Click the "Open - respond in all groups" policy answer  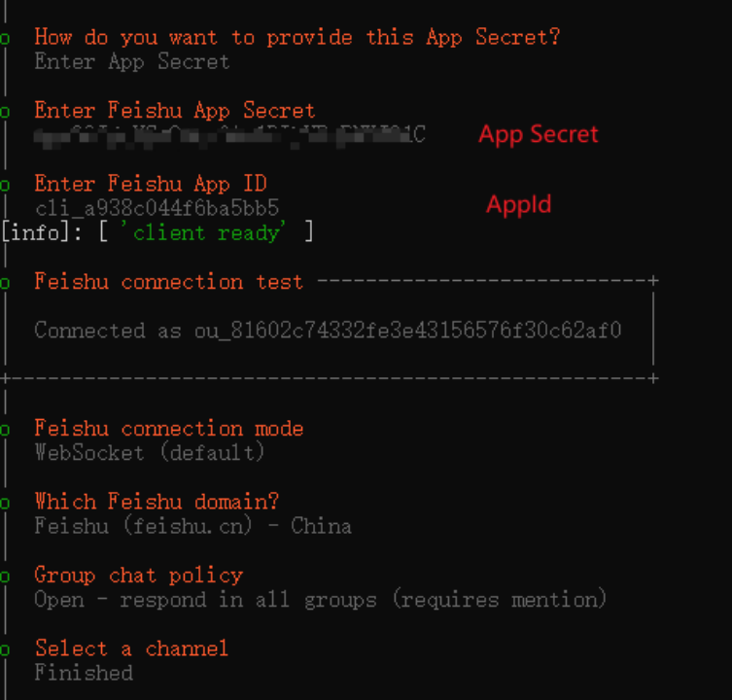(320, 599)
